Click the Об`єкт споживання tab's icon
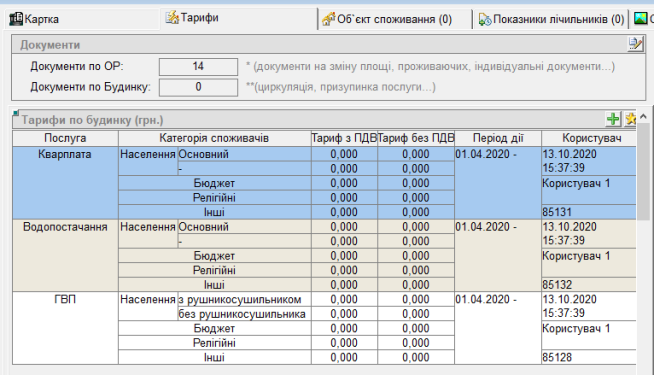 [x=329, y=19]
